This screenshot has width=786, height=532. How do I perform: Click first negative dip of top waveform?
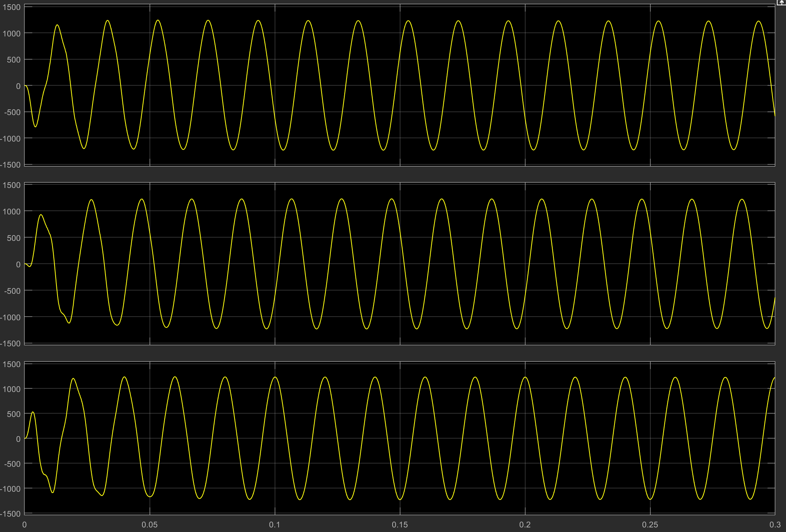[x=36, y=126]
